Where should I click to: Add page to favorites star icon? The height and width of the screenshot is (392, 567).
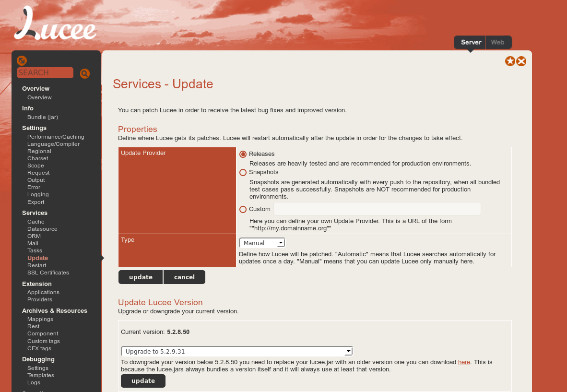tap(510, 61)
